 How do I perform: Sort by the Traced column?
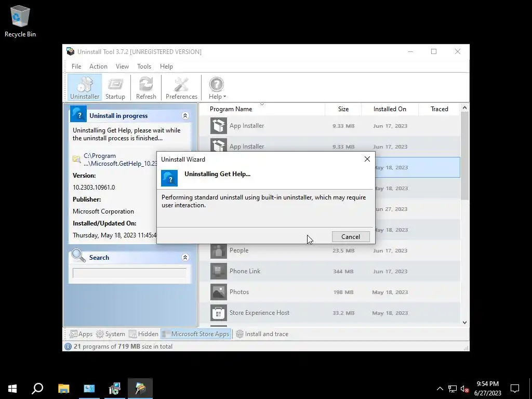pyautogui.click(x=440, y=109)
